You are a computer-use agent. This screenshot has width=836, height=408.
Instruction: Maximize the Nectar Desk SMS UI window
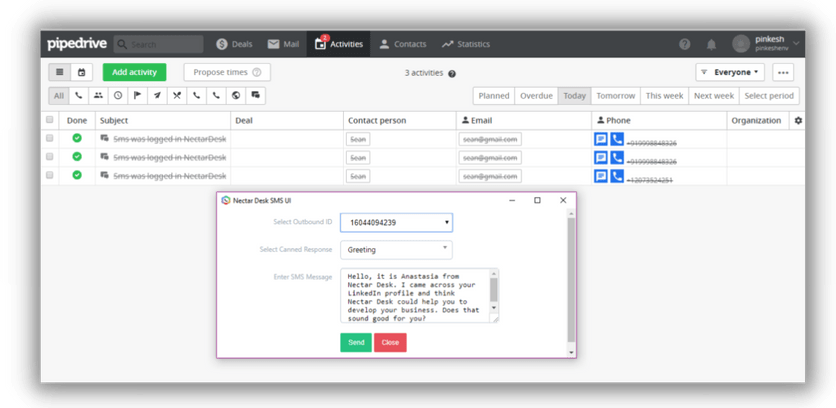[x=537, y=201]
